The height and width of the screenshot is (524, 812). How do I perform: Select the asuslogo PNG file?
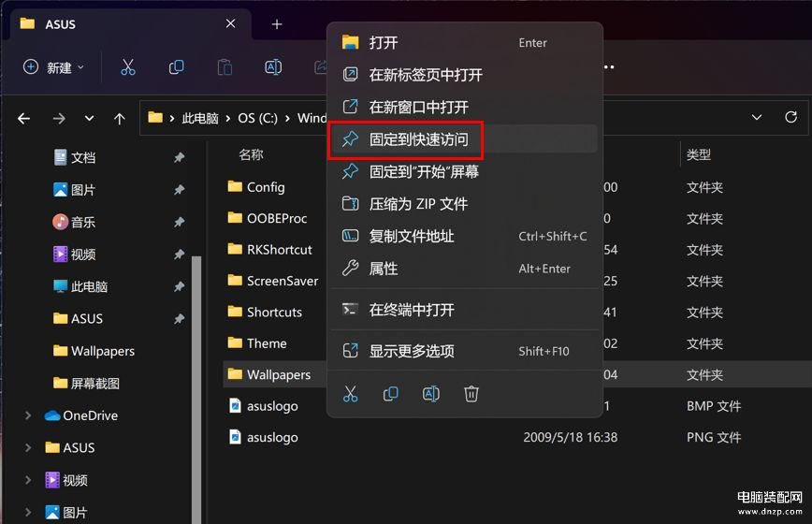(x=263, y=437)
